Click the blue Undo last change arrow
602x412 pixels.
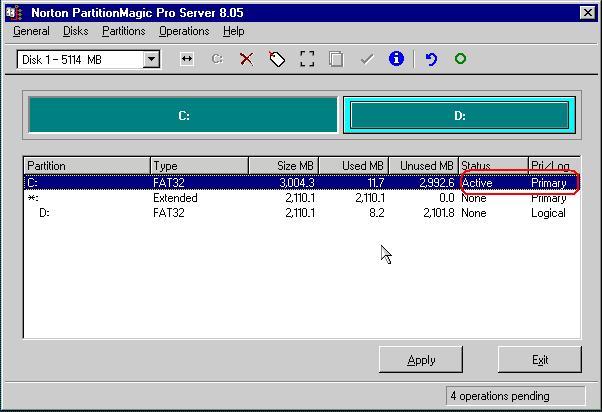(431, 59)
